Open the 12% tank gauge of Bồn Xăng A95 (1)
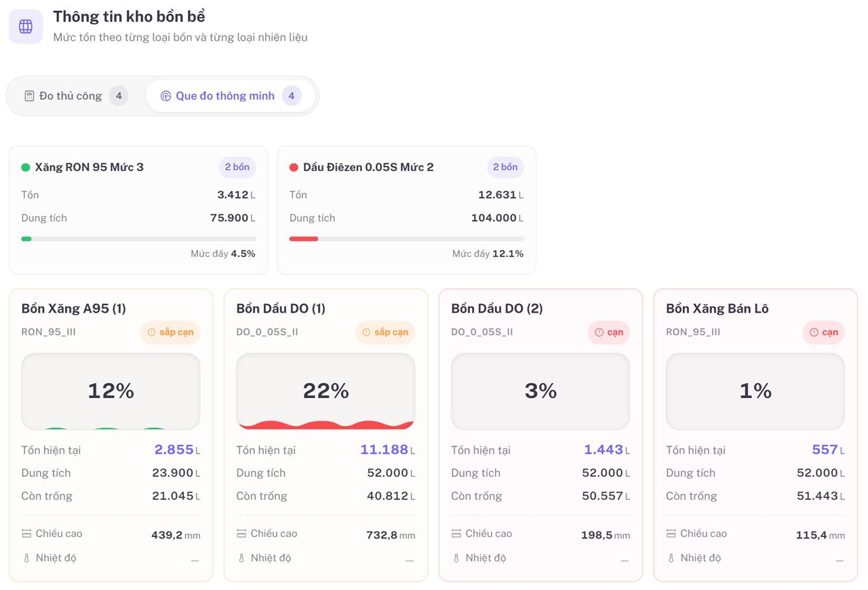868x590 pixels. click(111, 391)
